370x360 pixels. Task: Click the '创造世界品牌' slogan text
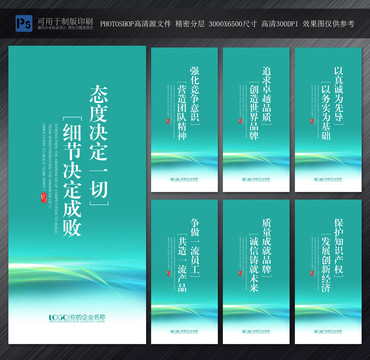(254, 112)
